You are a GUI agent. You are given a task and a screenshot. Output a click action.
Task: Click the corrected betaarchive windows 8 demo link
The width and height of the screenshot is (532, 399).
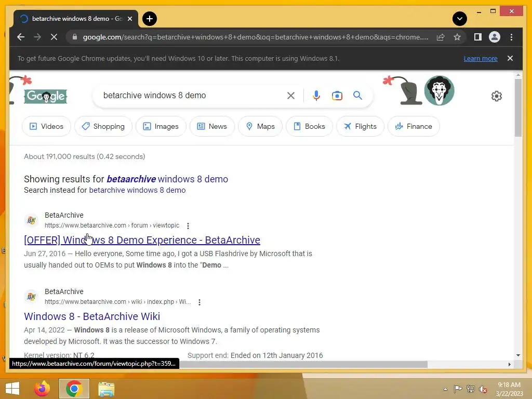click(167, 179)
